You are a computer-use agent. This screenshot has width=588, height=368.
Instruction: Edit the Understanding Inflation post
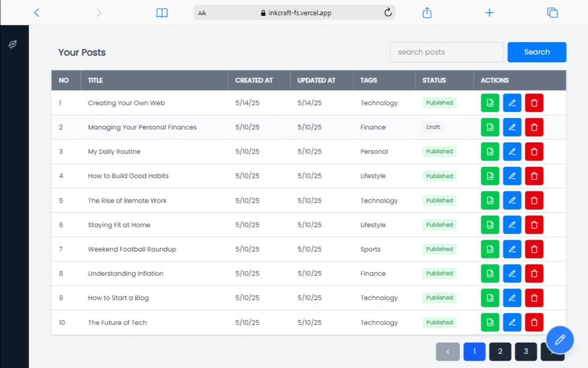point(512,273)
